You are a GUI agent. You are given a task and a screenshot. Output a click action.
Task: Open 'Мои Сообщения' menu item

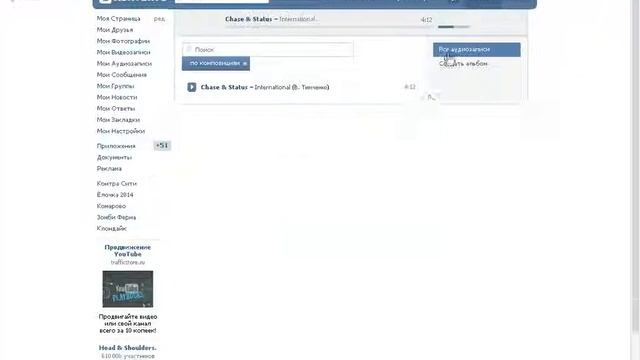point(122,75)
